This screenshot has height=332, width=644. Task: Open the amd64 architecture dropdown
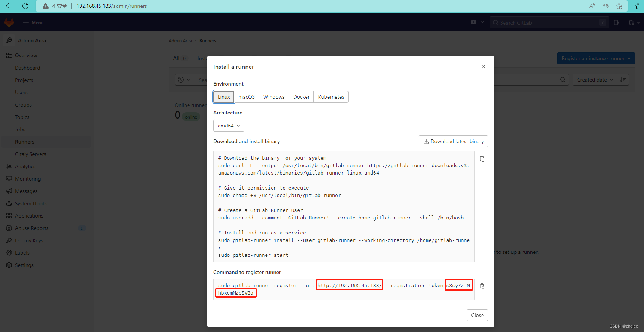[229, 126]
